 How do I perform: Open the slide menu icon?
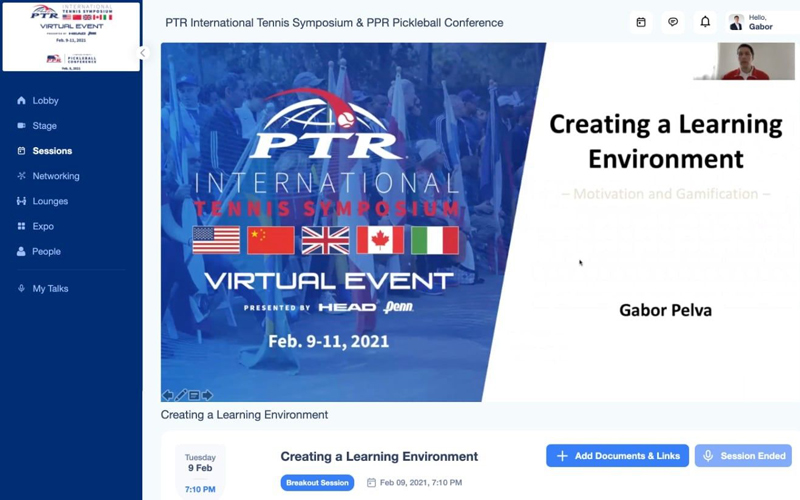click(194, 395)
